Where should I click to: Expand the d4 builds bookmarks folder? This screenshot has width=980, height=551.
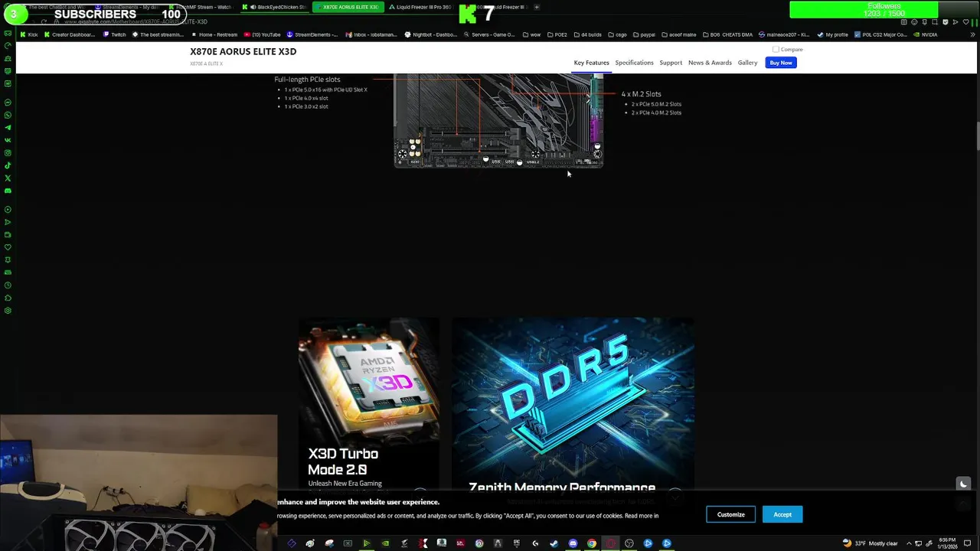coord(590,34)
